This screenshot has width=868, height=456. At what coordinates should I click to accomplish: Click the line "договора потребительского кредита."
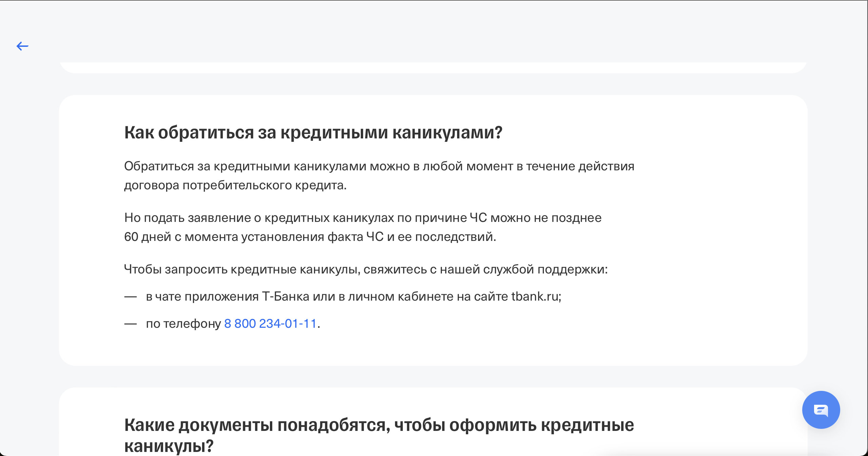[235, 185]
